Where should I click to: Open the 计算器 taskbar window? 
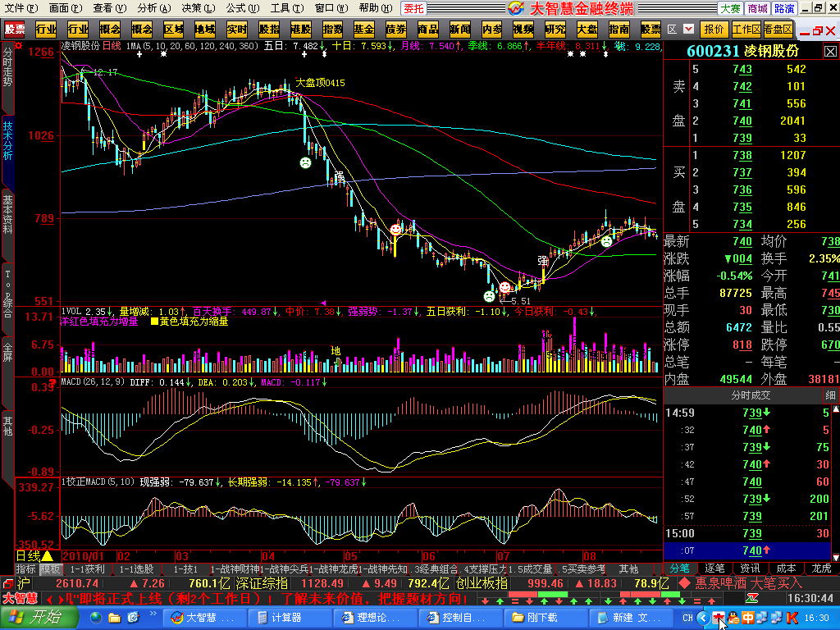coord(289,618)
